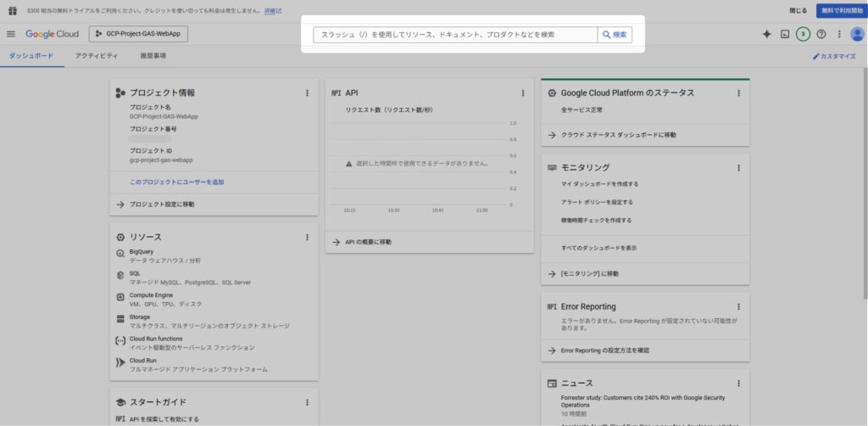Open API card three-dot menu
868x426 pixels.
(523, 93)
